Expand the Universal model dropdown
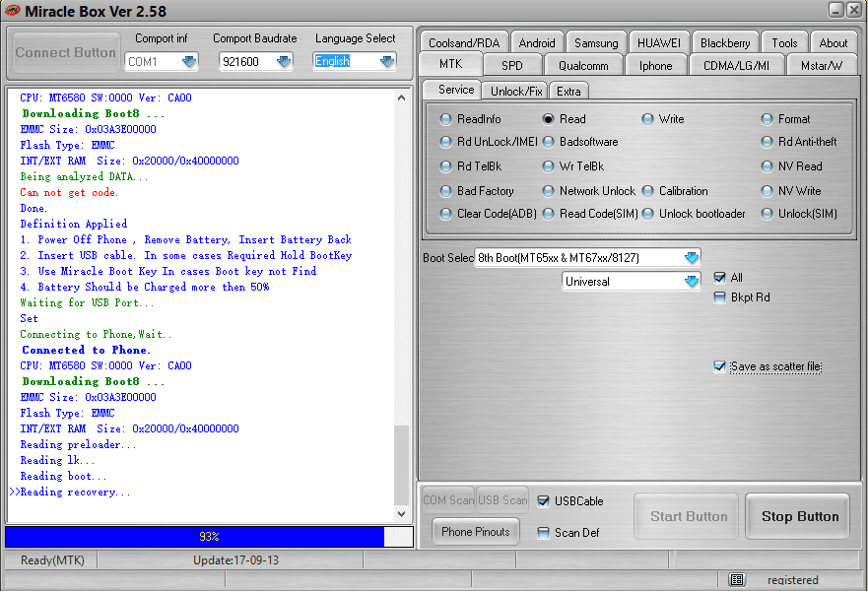The height and width of the screenshot is (591, 868). pyautogui.click(x=692, y=281)
